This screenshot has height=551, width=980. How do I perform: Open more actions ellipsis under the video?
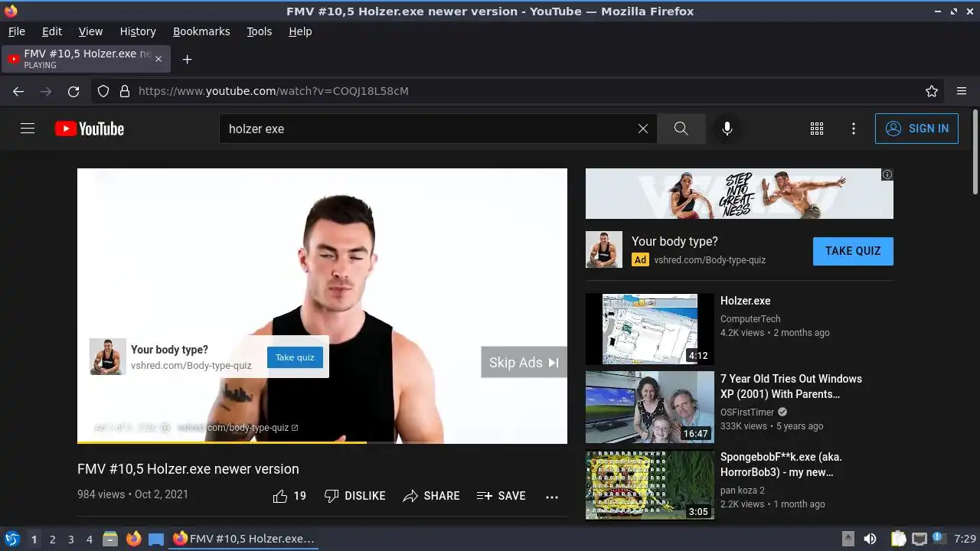pos(552,497)
